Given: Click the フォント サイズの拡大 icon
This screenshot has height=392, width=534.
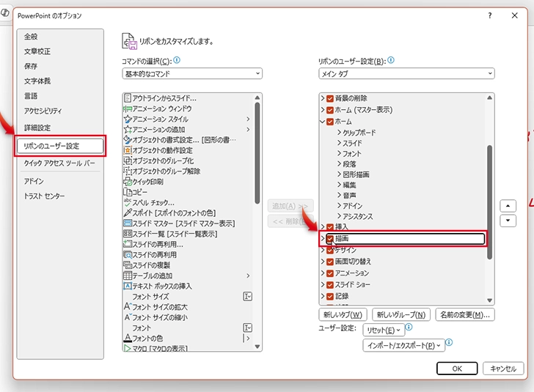Looking at the screenshot, I should (x=128, y=306).
